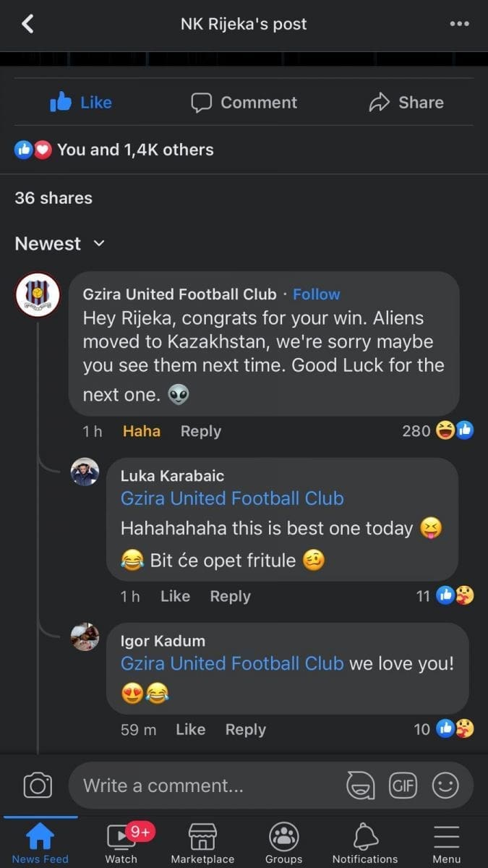Go to the Groups tab
Image resolution: width=488 pixels, height=868 pixels.
284,844
